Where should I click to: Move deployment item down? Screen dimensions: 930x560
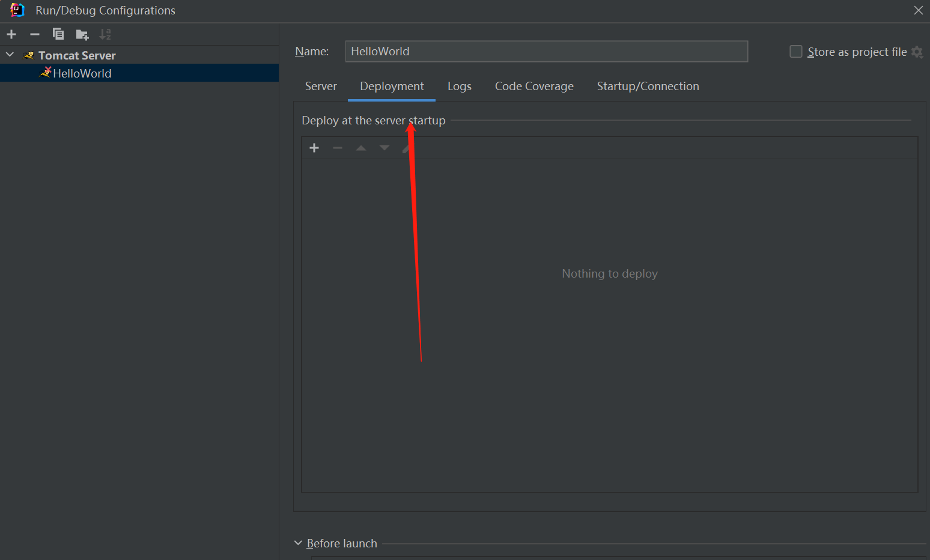click(384, 148)
